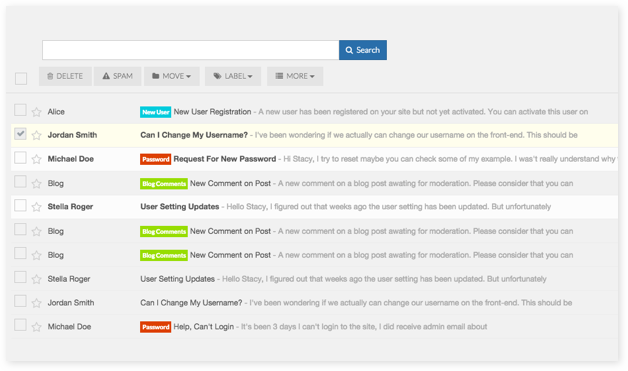Open the MOVE dropdown
This screenshot has width=628, height=371.
[172, 76]
